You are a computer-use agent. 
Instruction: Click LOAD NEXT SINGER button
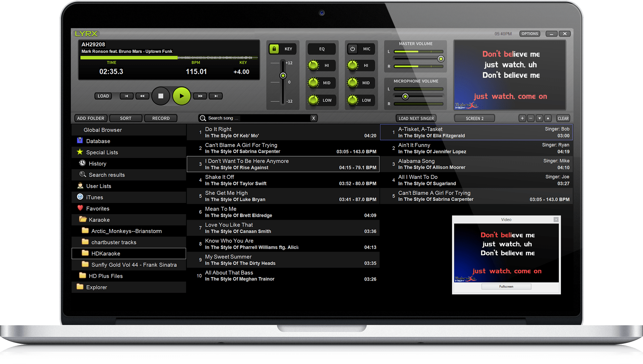coord(416,118)
